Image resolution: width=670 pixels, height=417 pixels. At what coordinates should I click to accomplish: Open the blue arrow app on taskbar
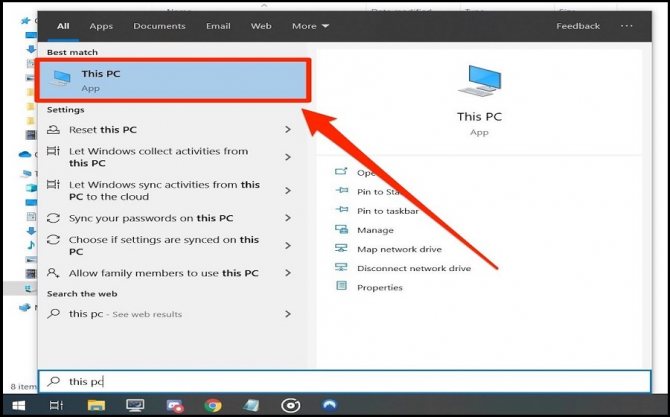329,404
